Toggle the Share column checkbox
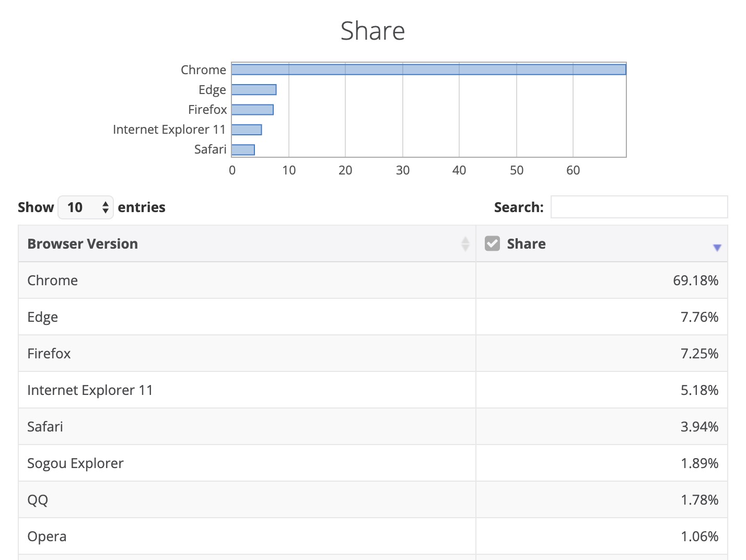Image resolution: width=746 pixels, height=560 pixels. point(492,243)
